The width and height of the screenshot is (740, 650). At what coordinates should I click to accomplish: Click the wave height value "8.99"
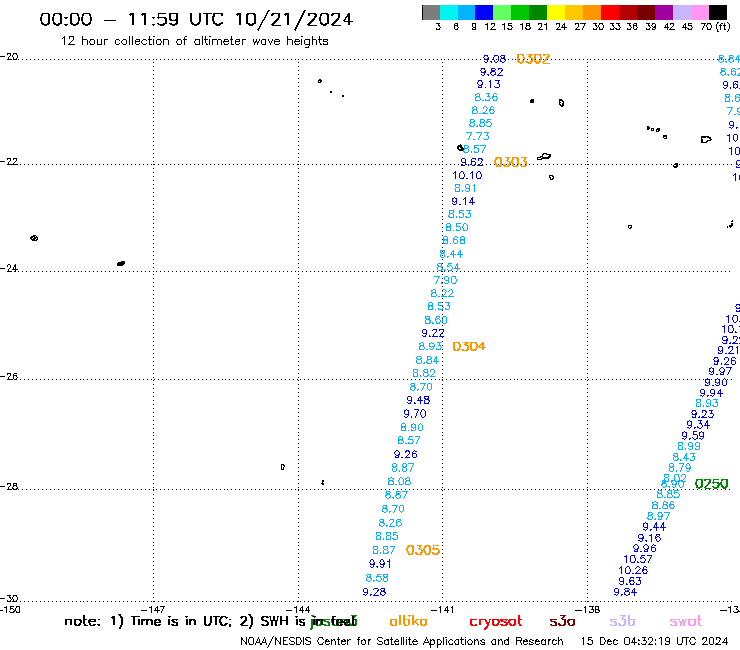pyautogui.click(x=689, y=446)
